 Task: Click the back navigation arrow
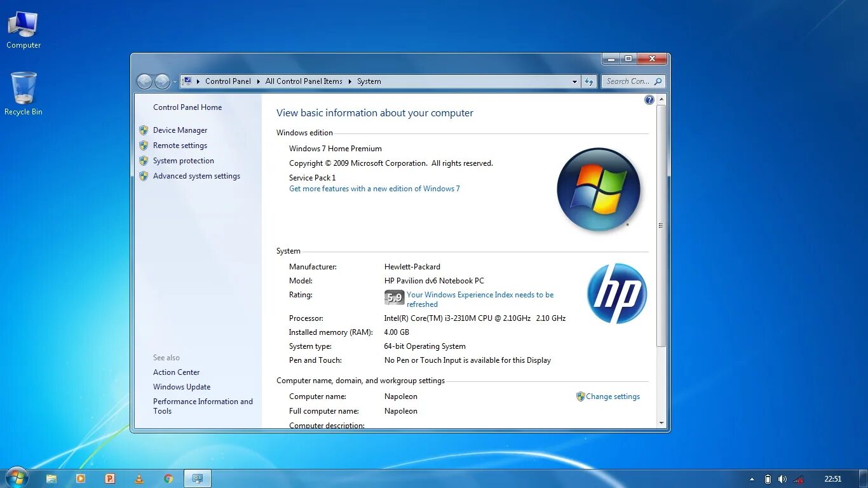144,81
